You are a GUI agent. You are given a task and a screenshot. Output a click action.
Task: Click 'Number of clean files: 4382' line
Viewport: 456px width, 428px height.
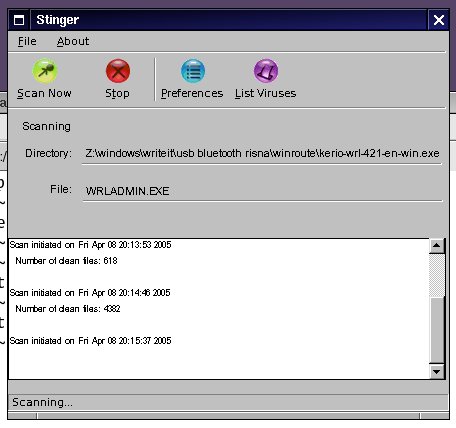coord(68,309)
